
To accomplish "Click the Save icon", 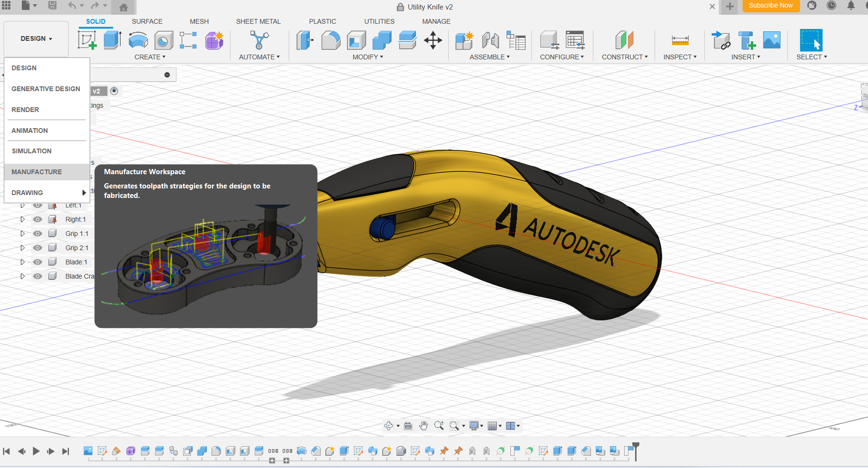I will click(x=53, y=6).
